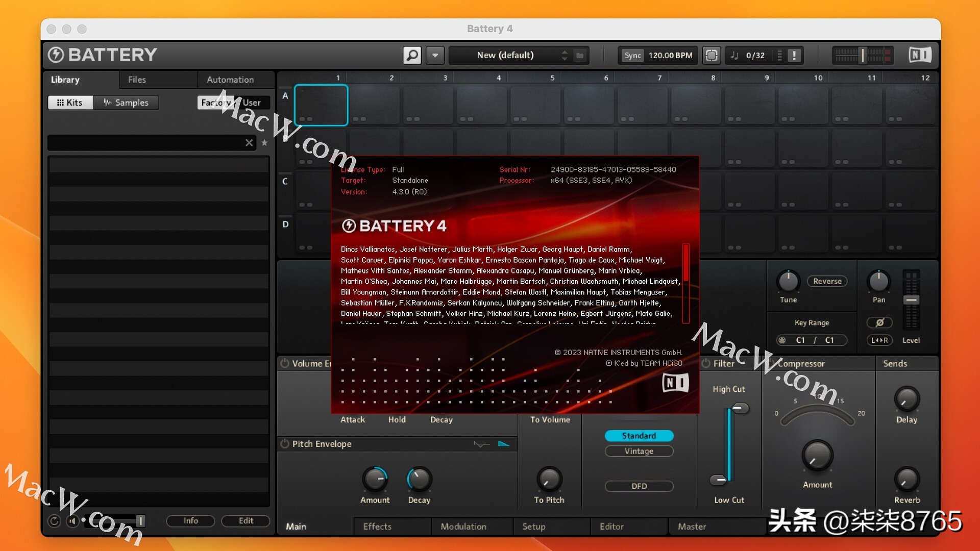Click the metronome sync loop icon
The image size is (980, 551).
coord(712,55)
